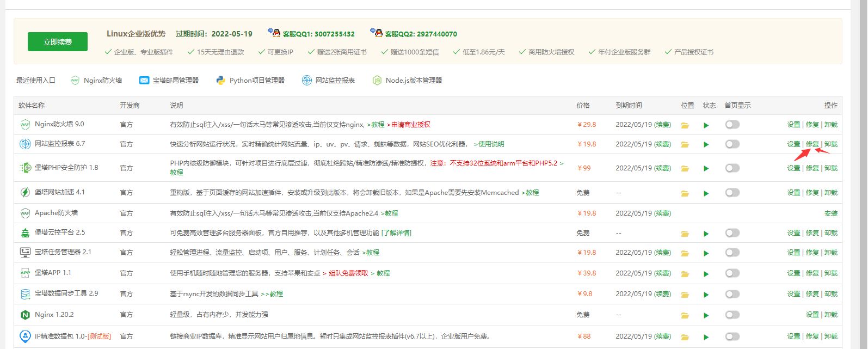Select 堡塔网站加速 4.1 software name
This screenshot has height=349, width=868.
point(60,192)
